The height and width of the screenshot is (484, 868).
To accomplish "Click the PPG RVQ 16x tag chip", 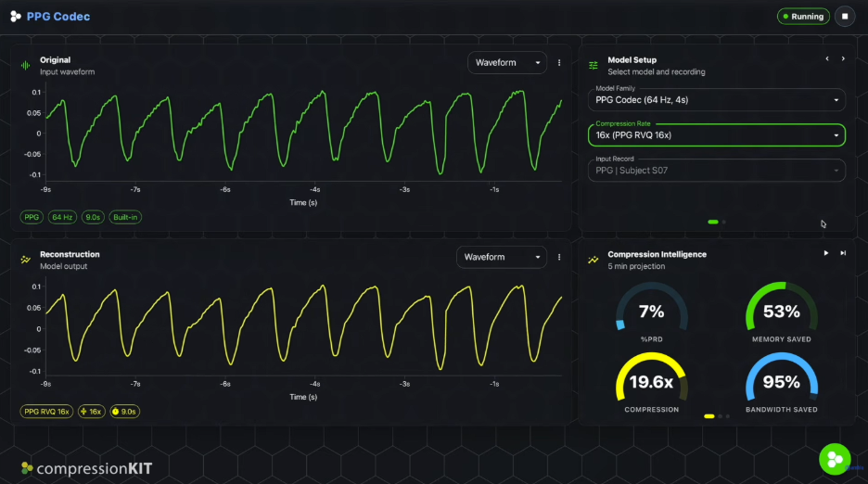I will coord(46,412).
